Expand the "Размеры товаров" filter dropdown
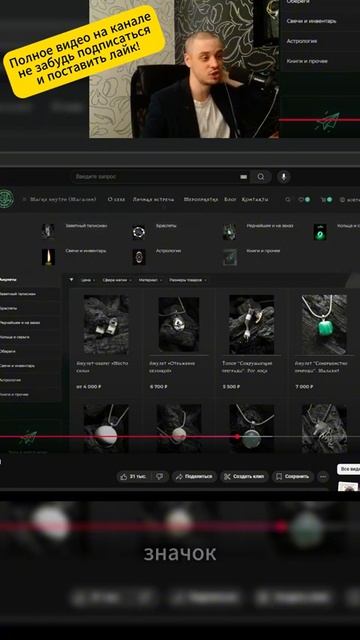The width and height of the screenshot is (360, 640). (188, 280)
